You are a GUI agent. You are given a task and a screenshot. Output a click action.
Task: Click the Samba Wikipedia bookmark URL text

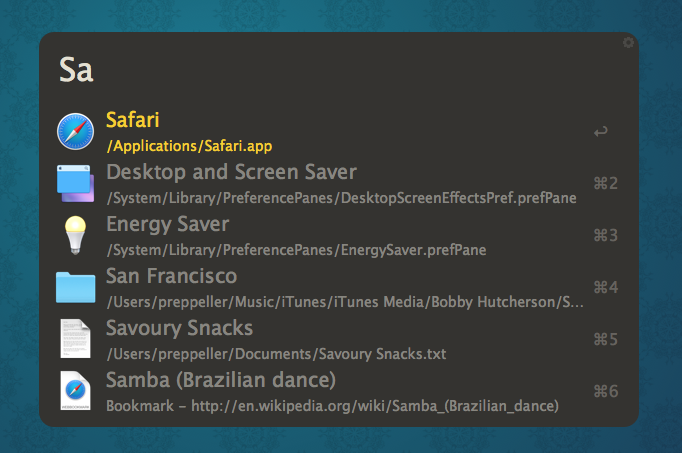(332, 406)
